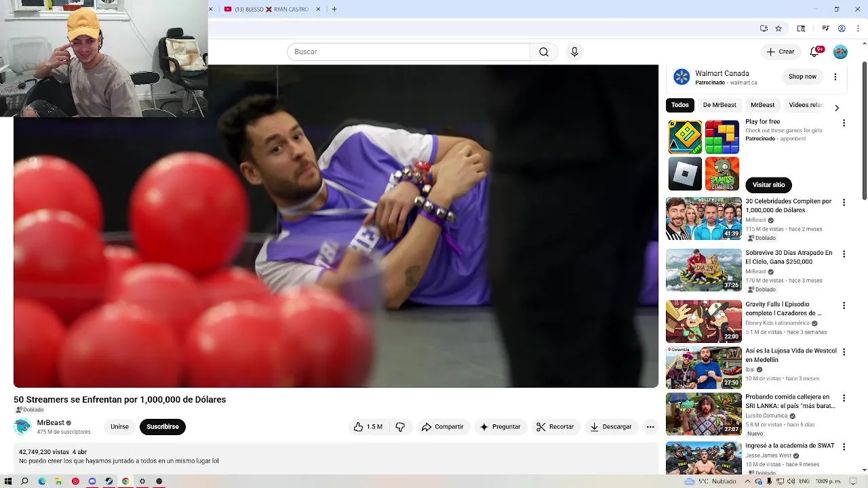Open more actions ellipsis below video
The width and height of the screenshot is (868, 488).
(650, 427)
